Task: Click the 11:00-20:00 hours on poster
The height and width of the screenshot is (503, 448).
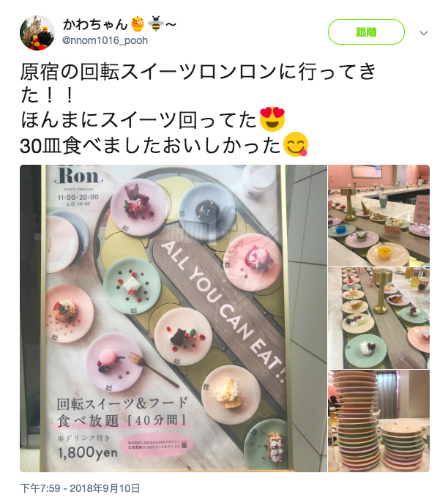Action: tap(78, 197)
